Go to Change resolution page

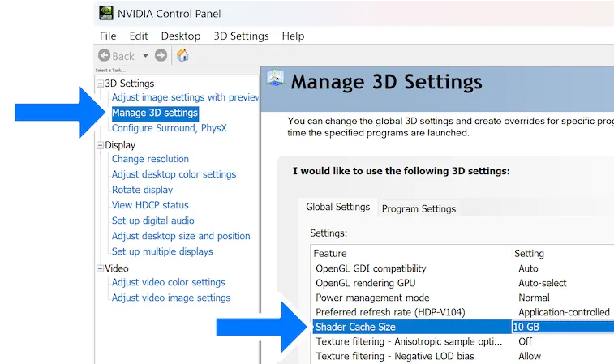150,159
